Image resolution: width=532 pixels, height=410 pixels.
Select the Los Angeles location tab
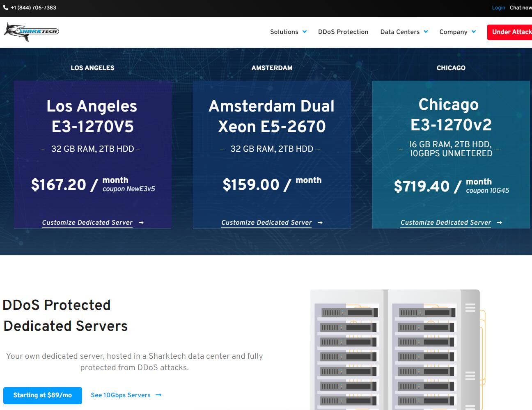[x=92, y=68]
